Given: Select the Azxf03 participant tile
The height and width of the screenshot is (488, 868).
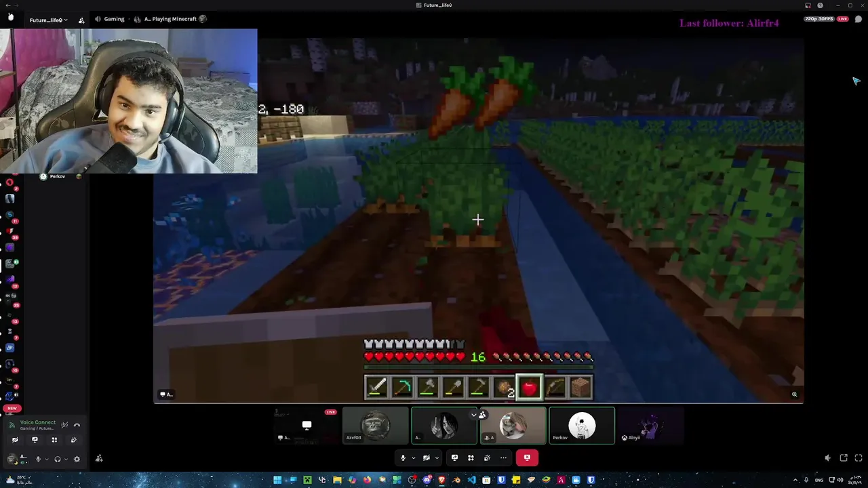Looking at the screenshot, I should pos(376,426).
